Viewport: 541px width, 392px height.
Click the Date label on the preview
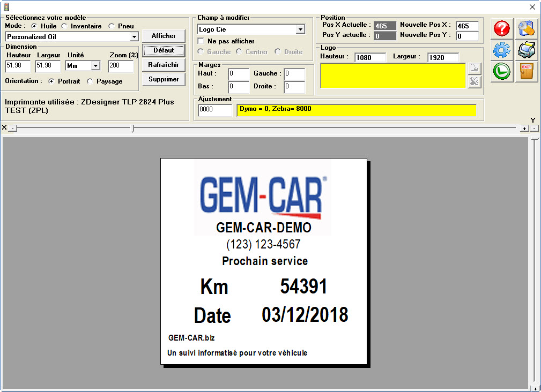212,315
